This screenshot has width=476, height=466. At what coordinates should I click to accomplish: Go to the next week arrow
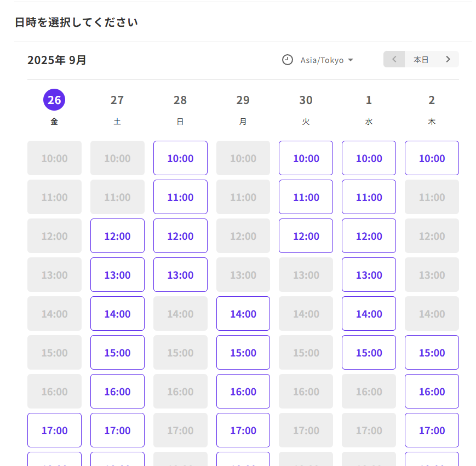(448, 59)
